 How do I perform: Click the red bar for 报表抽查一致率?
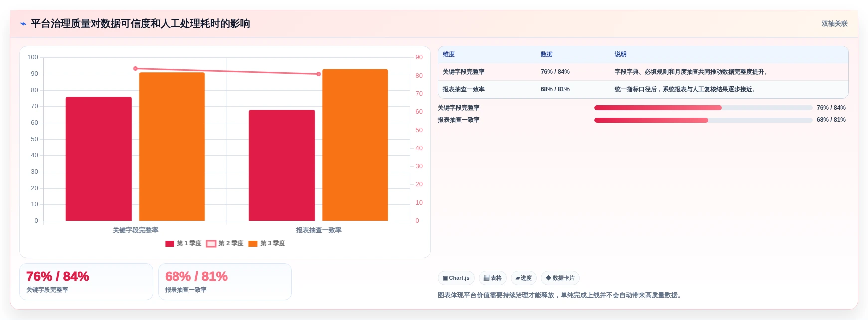[x=282, y=165]
